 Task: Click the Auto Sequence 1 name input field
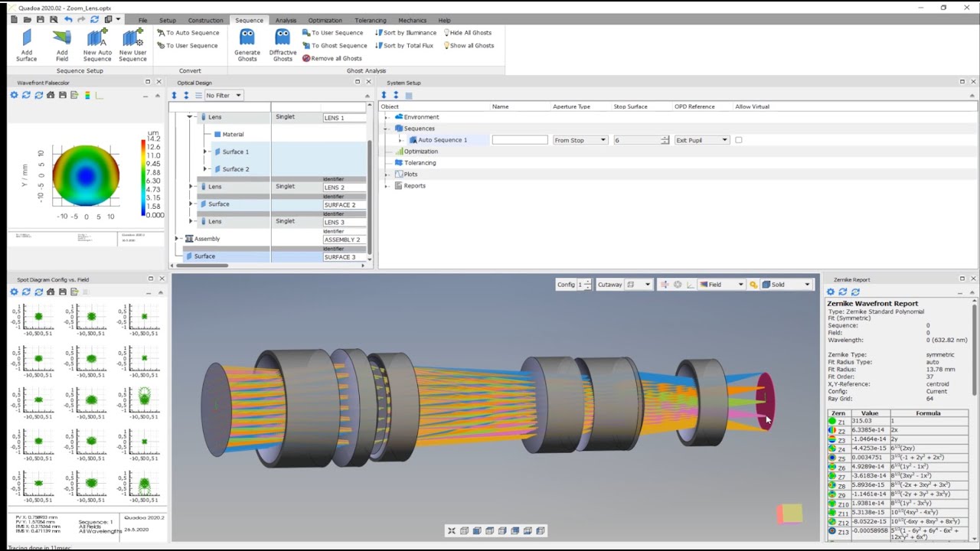click(x=520, y=140)
